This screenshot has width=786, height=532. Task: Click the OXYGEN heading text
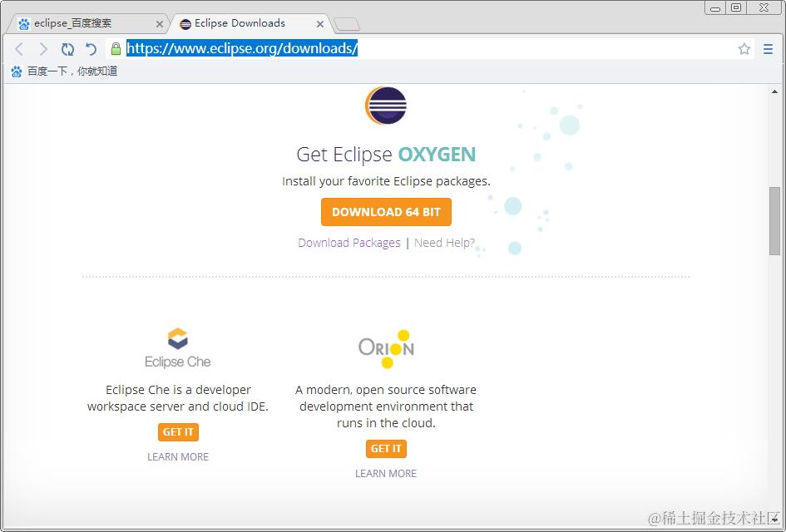coord(437,155)
